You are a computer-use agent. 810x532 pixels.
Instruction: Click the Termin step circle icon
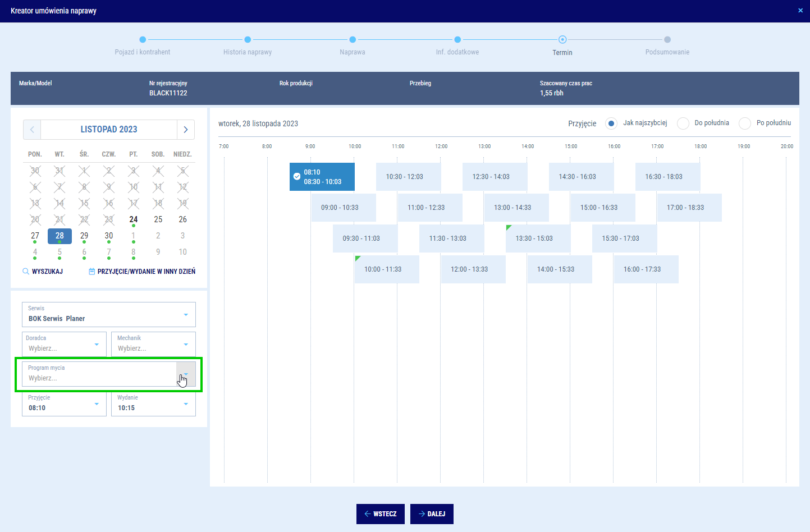562,39
